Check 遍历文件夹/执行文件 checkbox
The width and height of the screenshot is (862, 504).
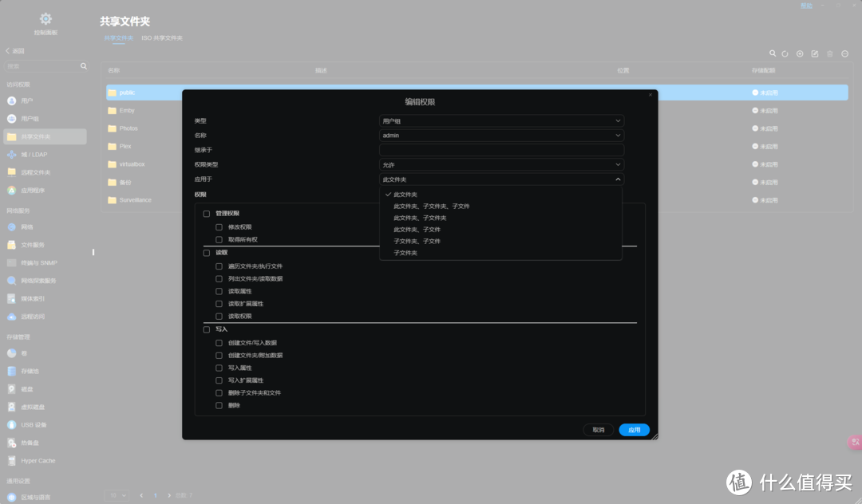click(219, 266)
